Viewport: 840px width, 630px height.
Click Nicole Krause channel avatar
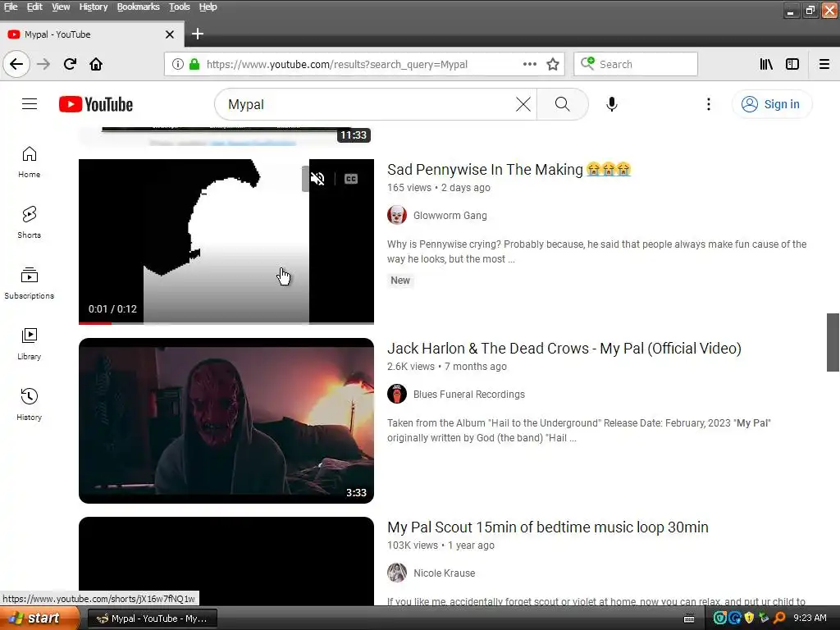(397, 573)
